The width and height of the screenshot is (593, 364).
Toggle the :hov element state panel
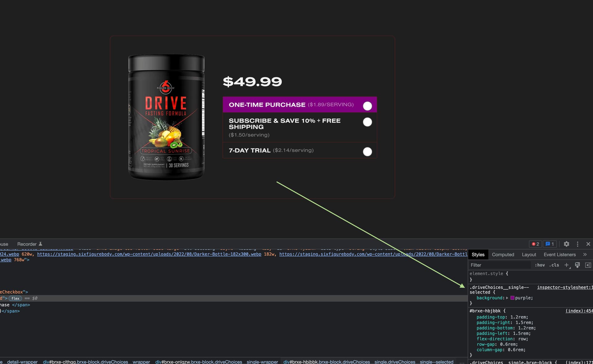(x=540, y=265)
